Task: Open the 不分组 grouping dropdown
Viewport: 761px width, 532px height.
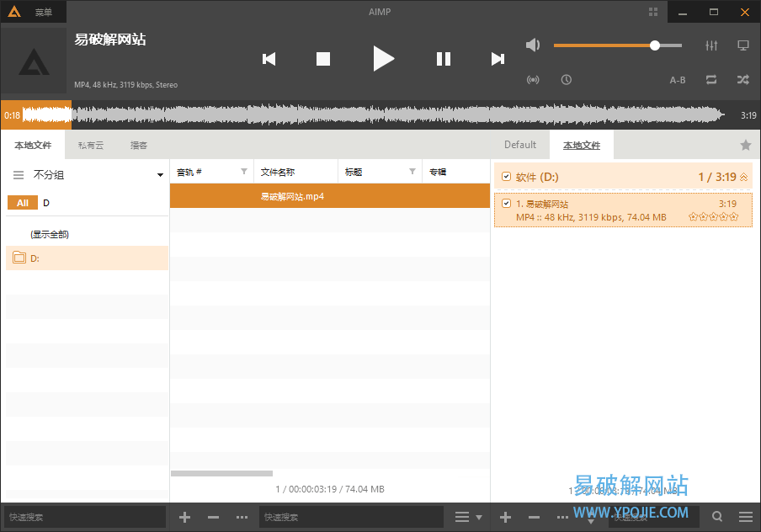Action: (160, 175)
